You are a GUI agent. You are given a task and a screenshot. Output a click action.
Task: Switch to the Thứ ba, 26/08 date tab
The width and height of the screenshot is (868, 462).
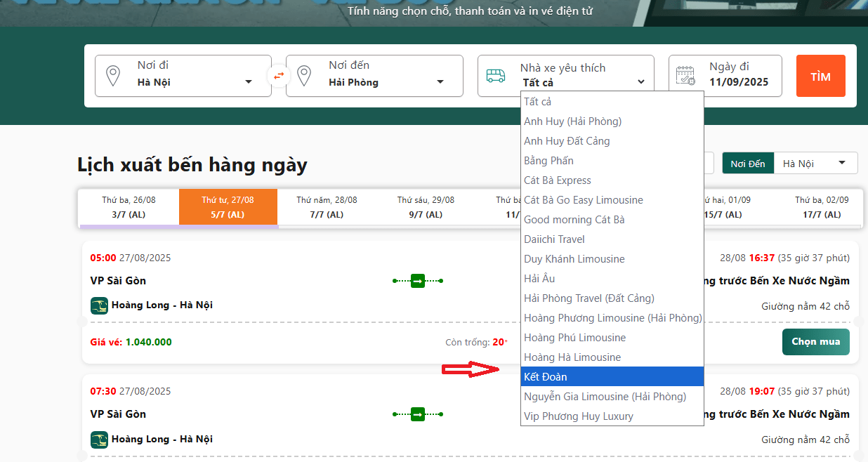tap(129, 207)
